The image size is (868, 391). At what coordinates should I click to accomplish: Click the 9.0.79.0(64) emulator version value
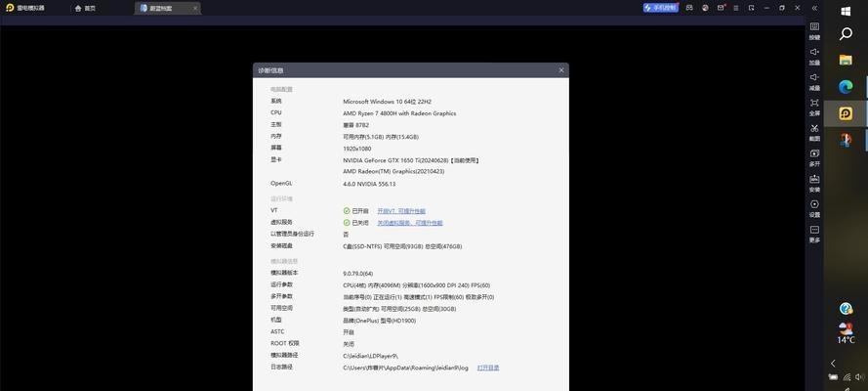(x=358, y=274)
